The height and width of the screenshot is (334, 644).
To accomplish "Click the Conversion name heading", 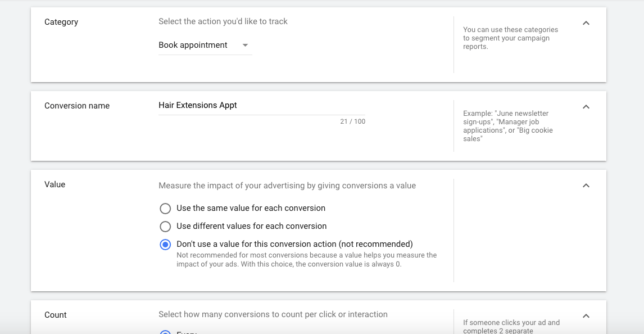I will 77,106.
